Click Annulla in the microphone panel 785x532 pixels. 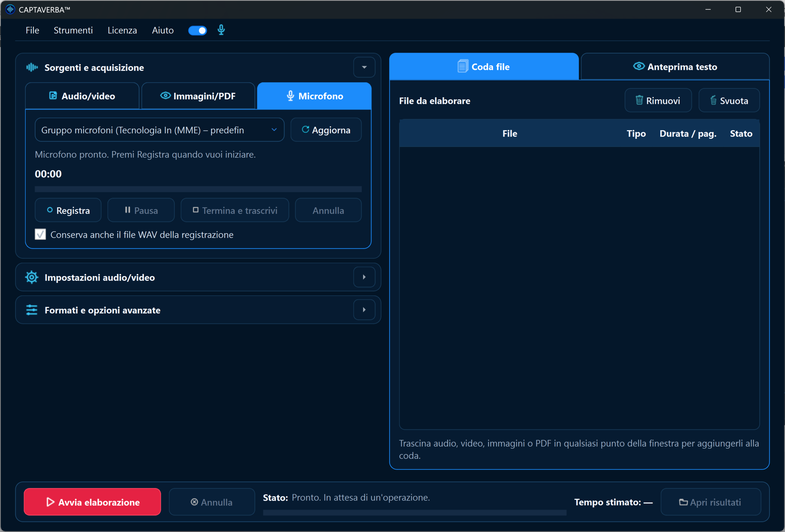(328, 210)
